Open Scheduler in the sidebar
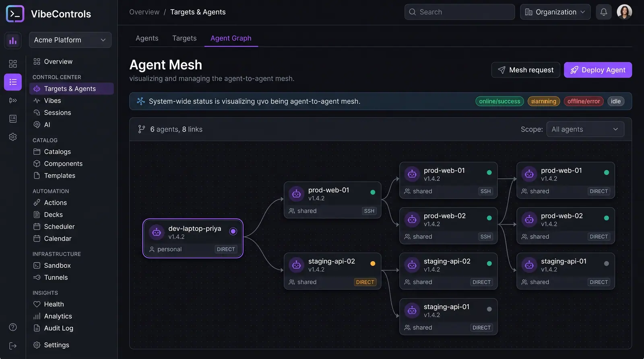Screen dimensions: 644x359 [x=71, y=227]
